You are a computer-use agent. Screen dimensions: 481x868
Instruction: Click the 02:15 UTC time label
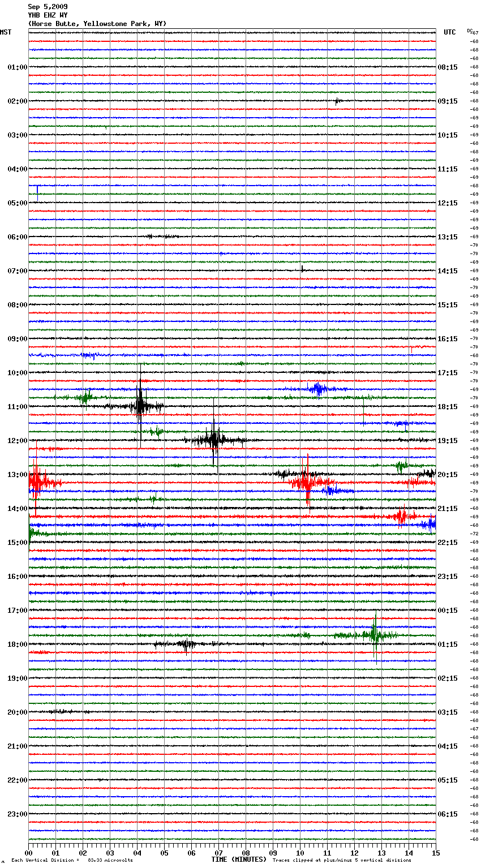(448, 678)
